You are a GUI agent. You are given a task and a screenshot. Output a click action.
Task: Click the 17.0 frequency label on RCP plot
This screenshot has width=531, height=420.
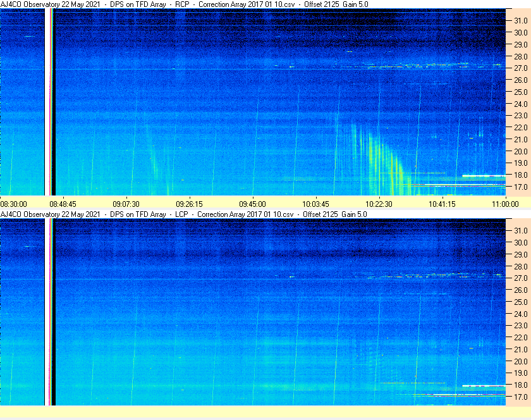click(521, 187)
